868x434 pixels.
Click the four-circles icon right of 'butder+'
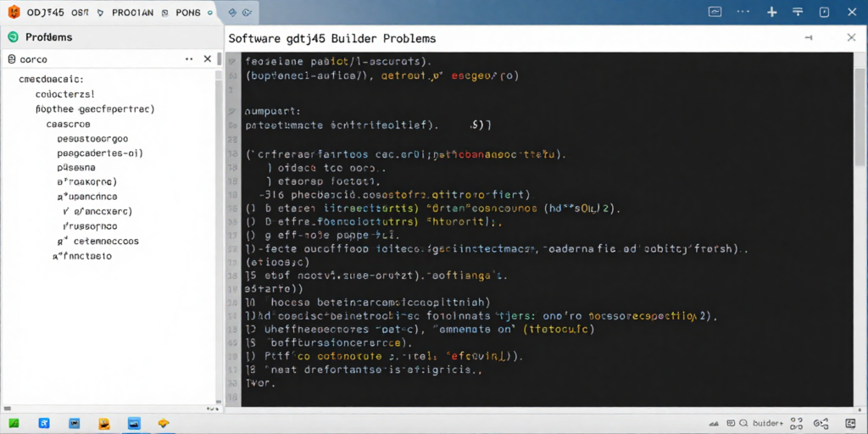797,424
